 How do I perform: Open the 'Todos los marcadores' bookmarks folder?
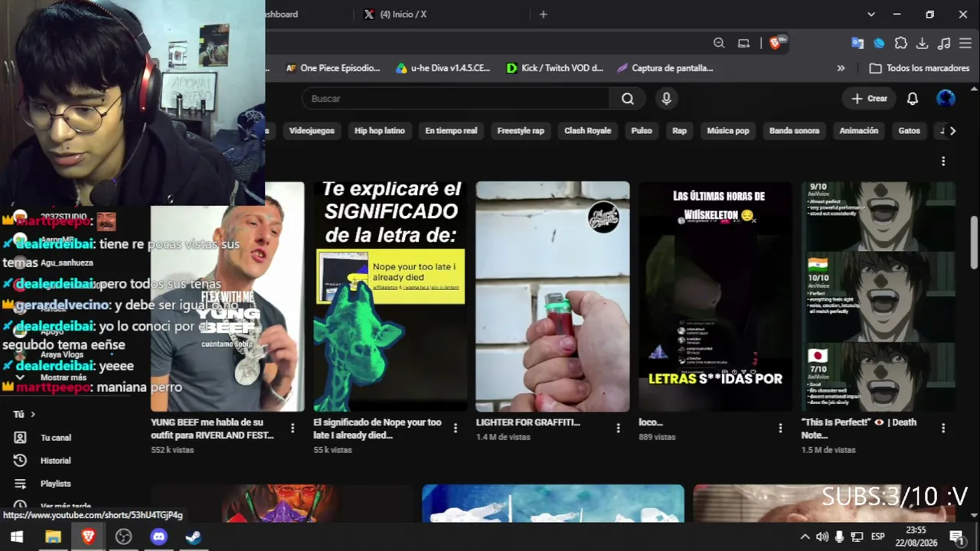(x=920, y=68)
